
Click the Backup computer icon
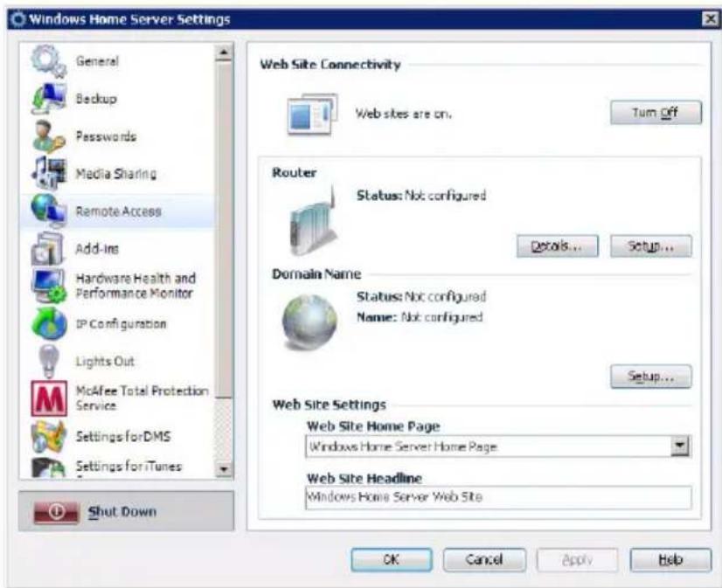click(x=49, y=99)
